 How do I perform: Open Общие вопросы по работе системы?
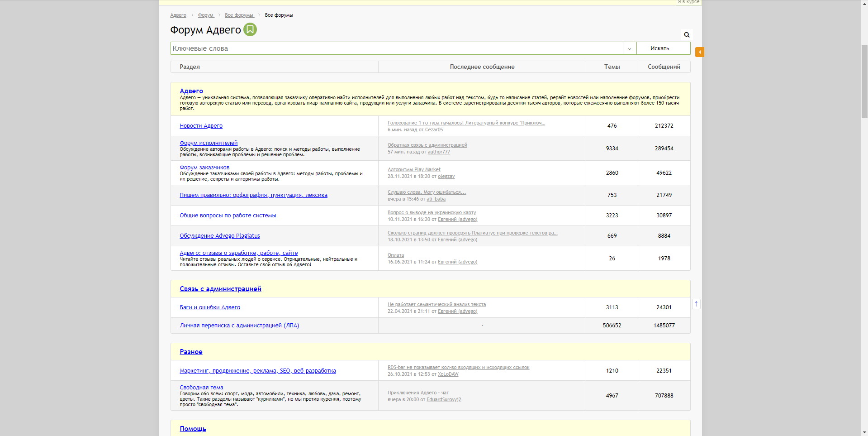coord(228,216)
